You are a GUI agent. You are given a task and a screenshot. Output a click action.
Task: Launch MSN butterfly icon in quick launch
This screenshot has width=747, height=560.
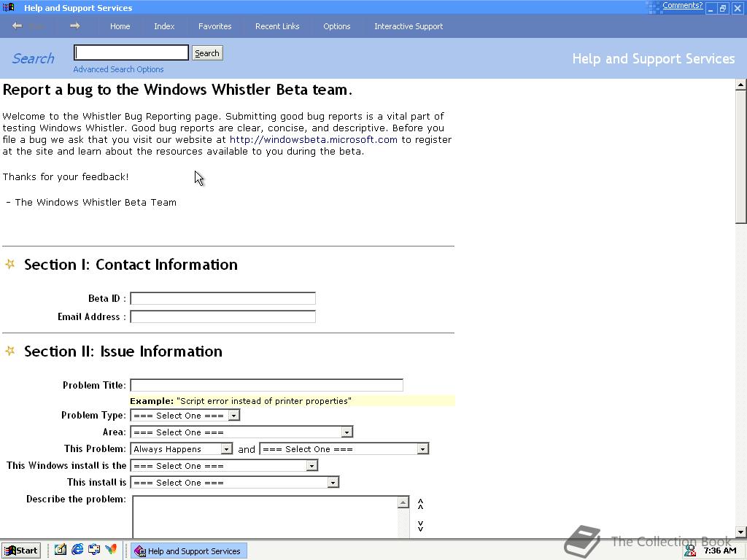(x=111, y=550)
